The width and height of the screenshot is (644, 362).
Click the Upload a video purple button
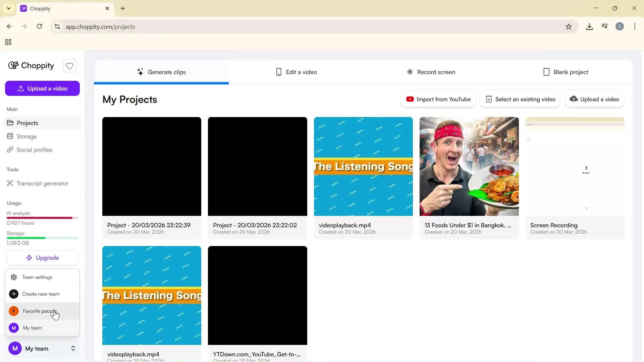pyautogui.click(x=42, y=88)
